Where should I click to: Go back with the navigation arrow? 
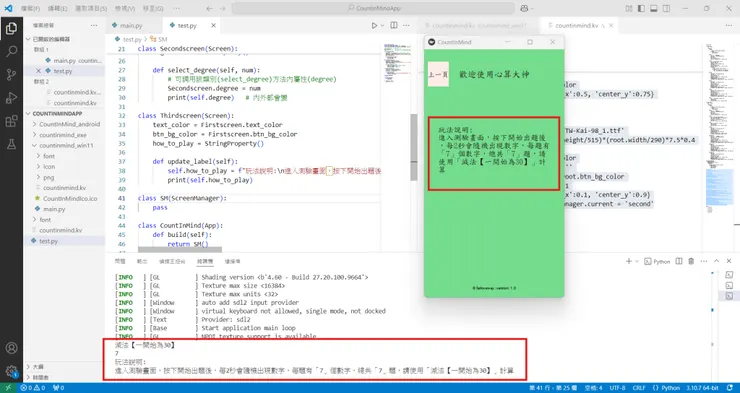click(210, 8)
